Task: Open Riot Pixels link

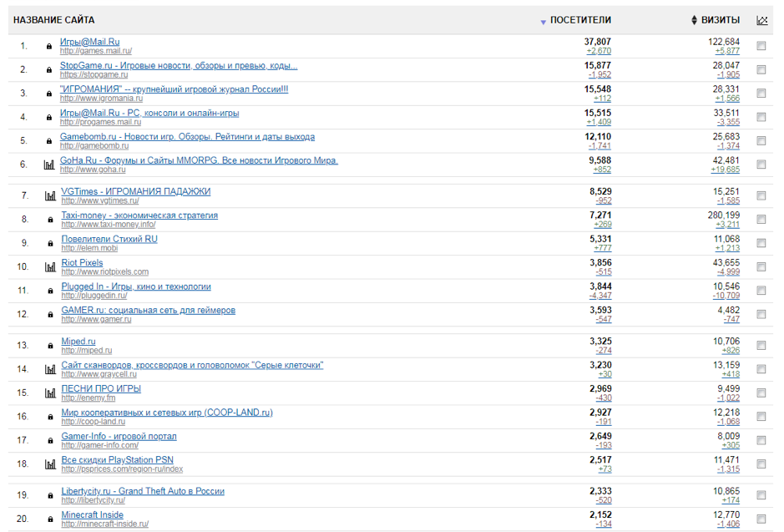Action: pos(82,262)
